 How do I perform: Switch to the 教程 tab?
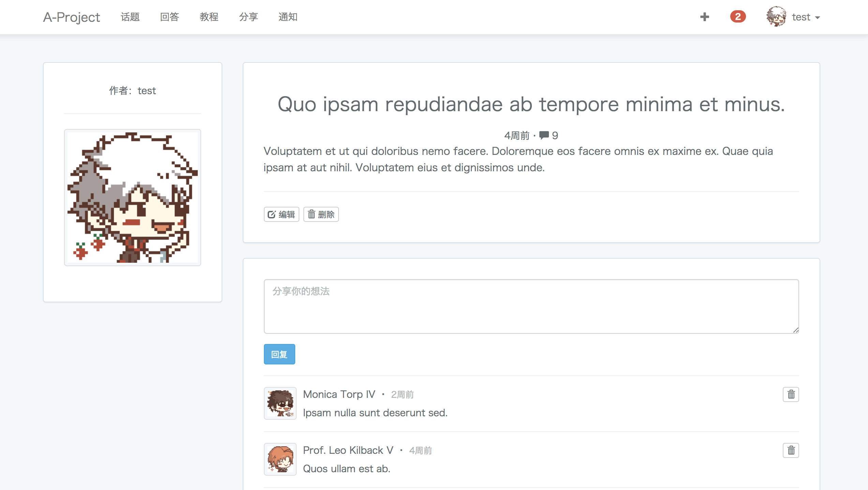pos(209,17)
